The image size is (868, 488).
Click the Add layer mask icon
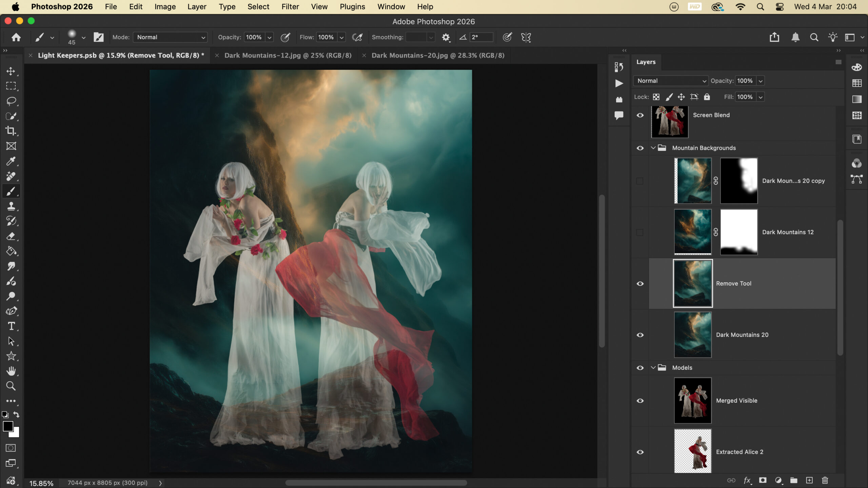point(763,480)
